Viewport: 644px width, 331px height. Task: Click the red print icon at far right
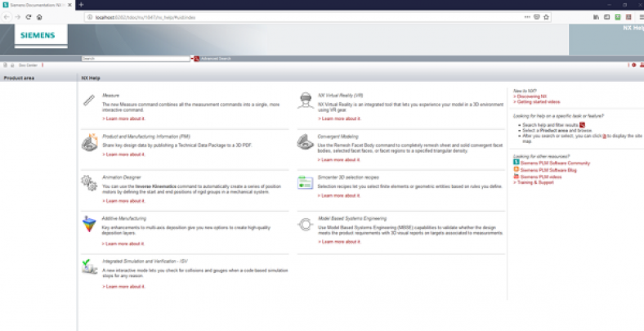coord(642,65)
